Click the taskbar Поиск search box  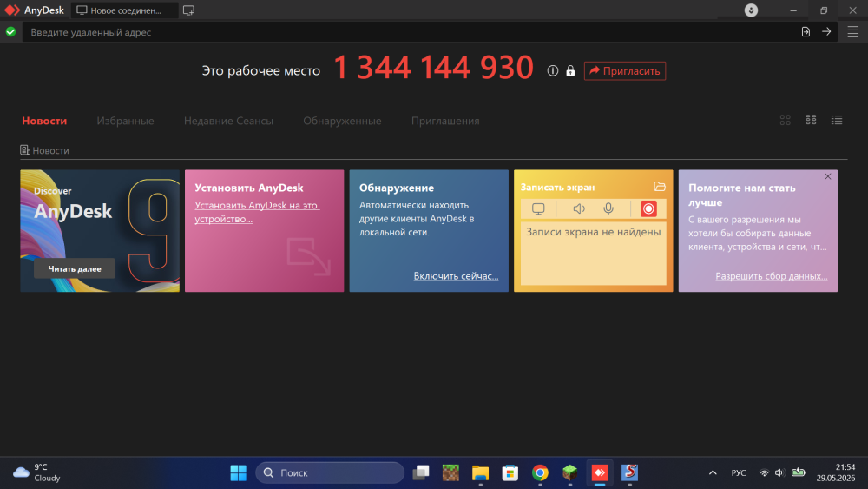tap(330, 473)
